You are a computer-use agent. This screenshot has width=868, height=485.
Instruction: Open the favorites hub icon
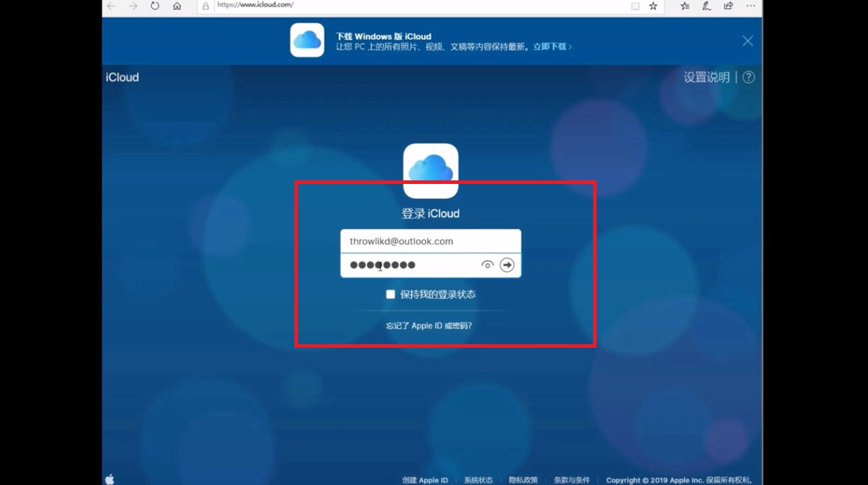(x=685, y=6)
